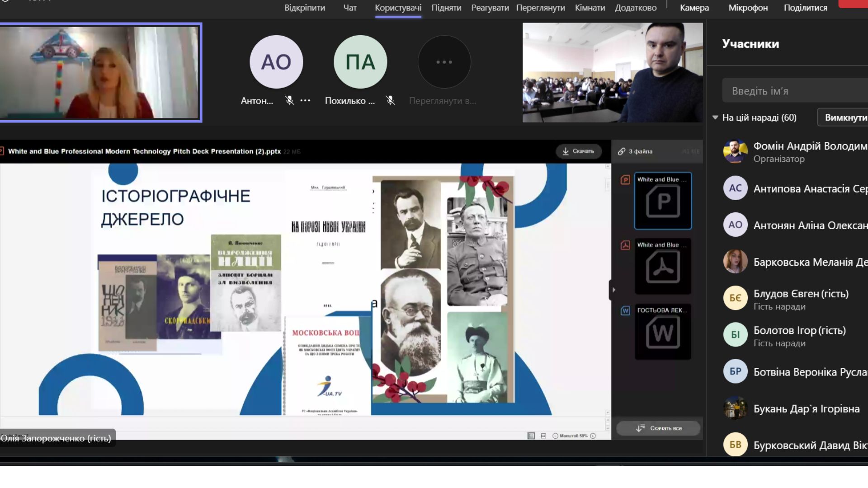Open the Чат tab in meeting toolbar
This screenshot has height=488, width=868.
350,8
